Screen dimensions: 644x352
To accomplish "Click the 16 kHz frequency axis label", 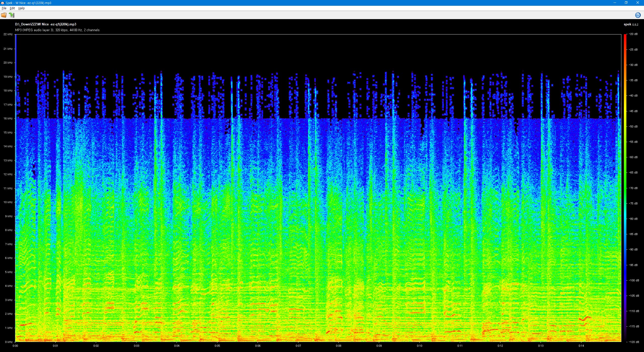I will point(8,118).
